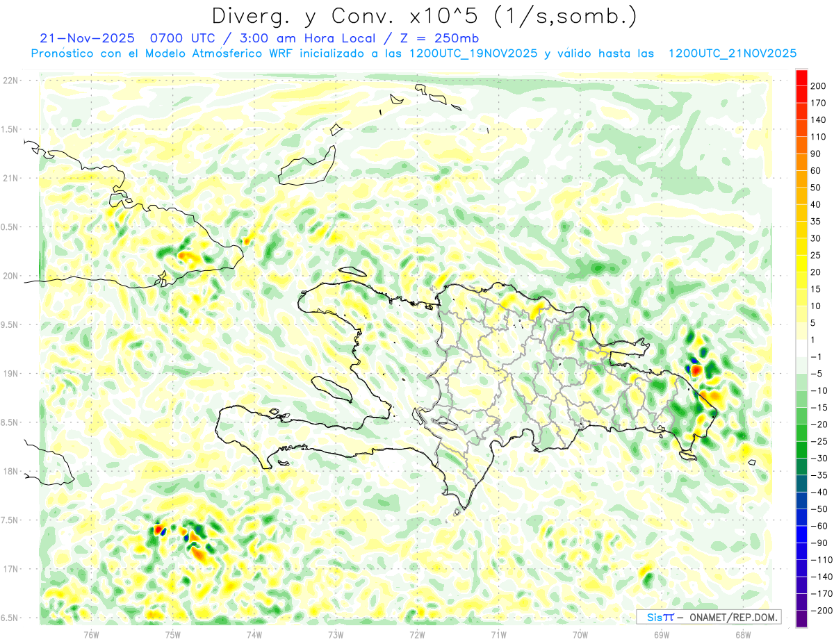Click the "73W" longitude axis label

pos(336,634)
